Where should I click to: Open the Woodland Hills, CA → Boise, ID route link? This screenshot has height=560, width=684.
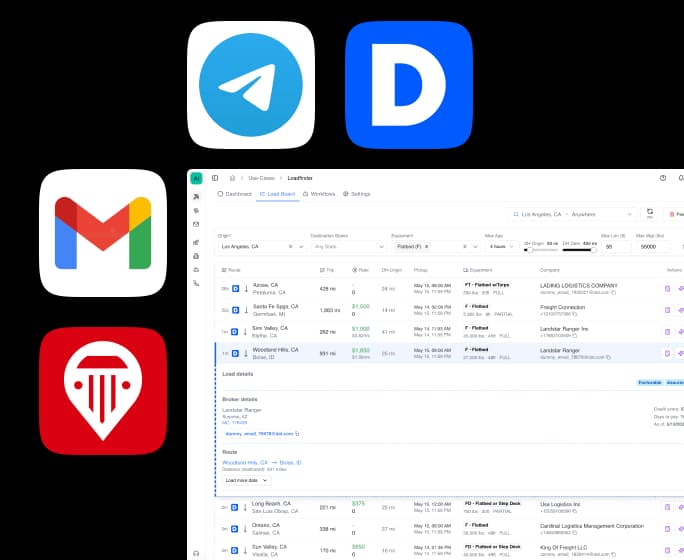[262, 462]
